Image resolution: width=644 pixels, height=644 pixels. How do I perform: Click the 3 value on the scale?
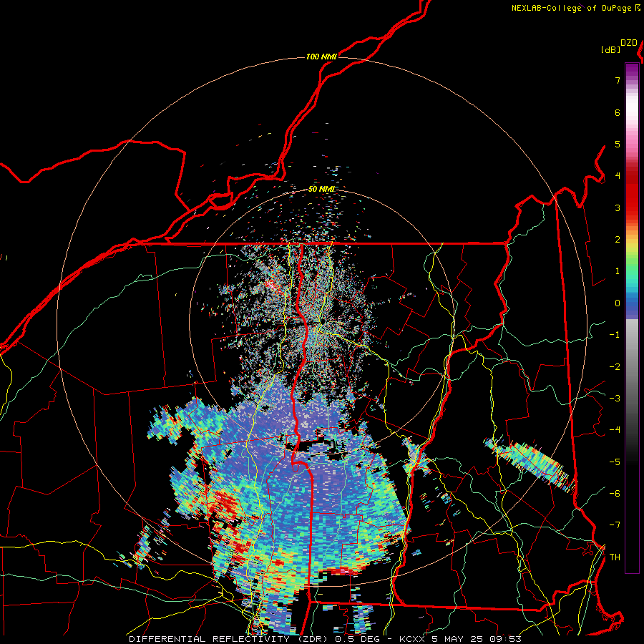618,208
